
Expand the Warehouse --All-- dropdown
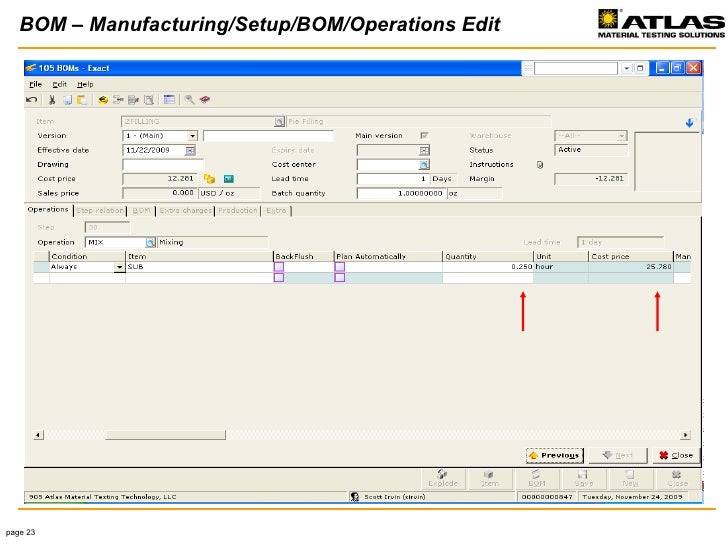point(621,136)
